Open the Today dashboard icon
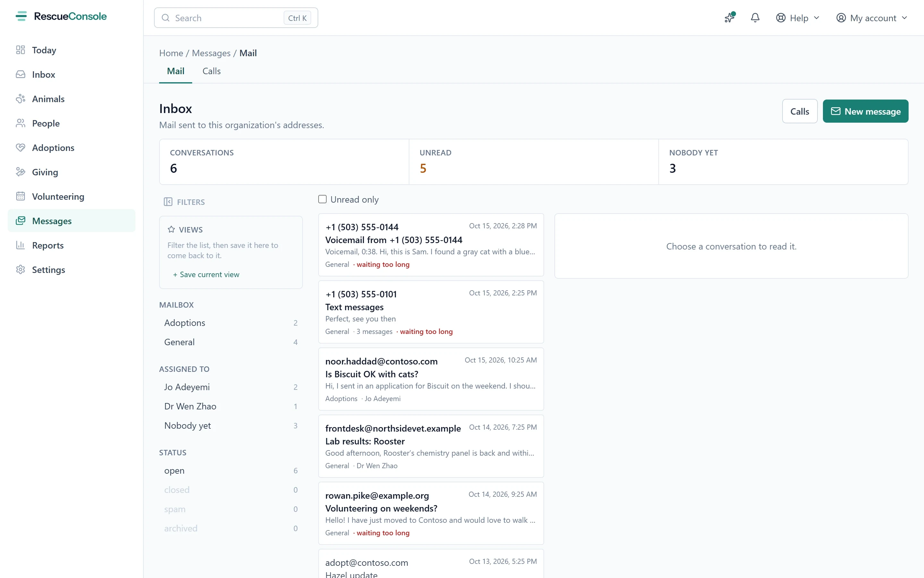Viewport: 924px width, 578px height. click(21, 50)
